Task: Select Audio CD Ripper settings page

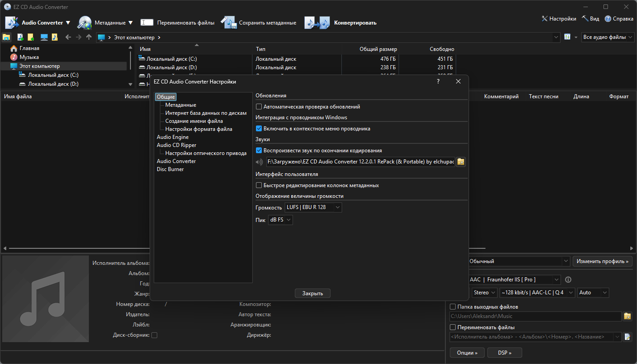Action: click(x=176, y=145)
